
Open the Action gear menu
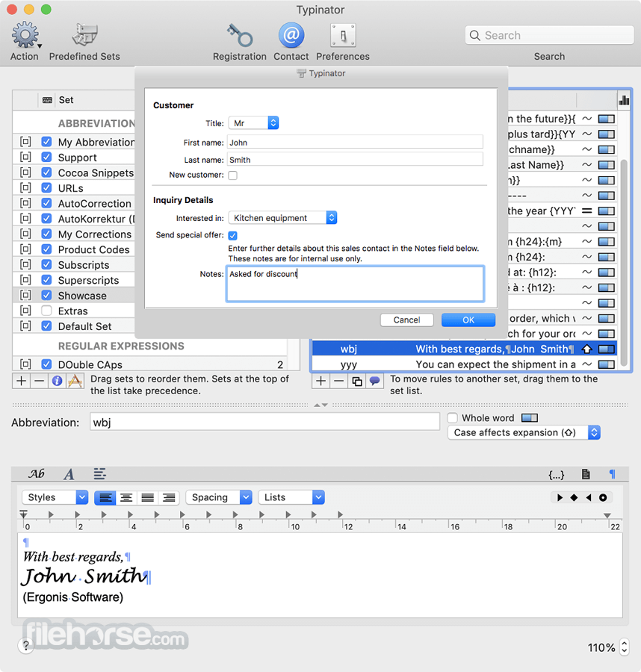coord(25,36)
